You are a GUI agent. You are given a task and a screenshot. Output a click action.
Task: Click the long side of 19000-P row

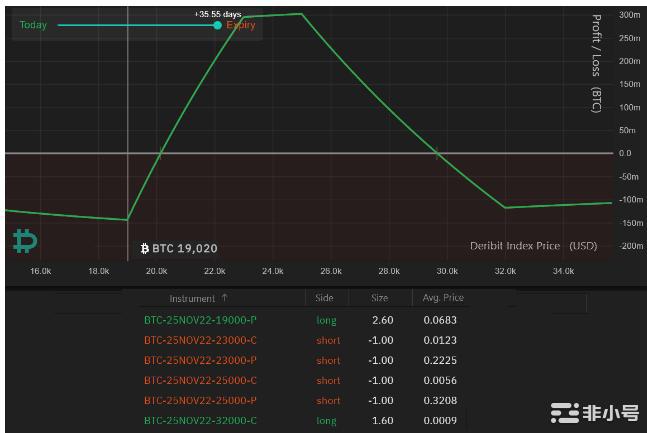click(x=326, y=320)
